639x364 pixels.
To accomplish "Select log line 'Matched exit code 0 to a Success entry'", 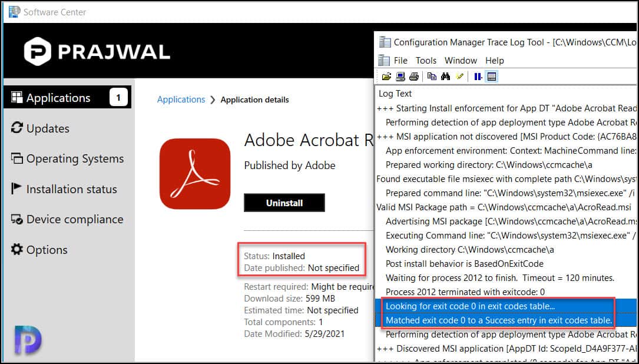I will pos(506,320).
